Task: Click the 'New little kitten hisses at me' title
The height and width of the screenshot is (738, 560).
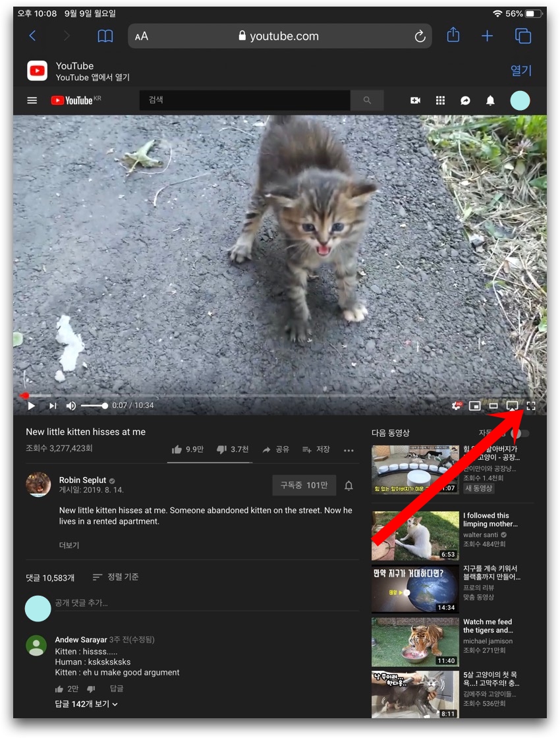Action: click(x=86, y=432)
